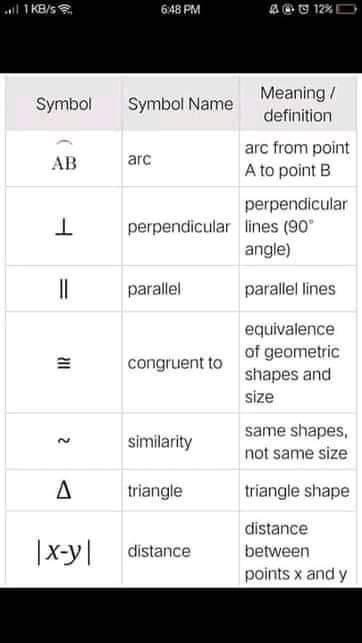Tap the congruent-to symbol
The image size is (362, 643).
click(64, 363)
